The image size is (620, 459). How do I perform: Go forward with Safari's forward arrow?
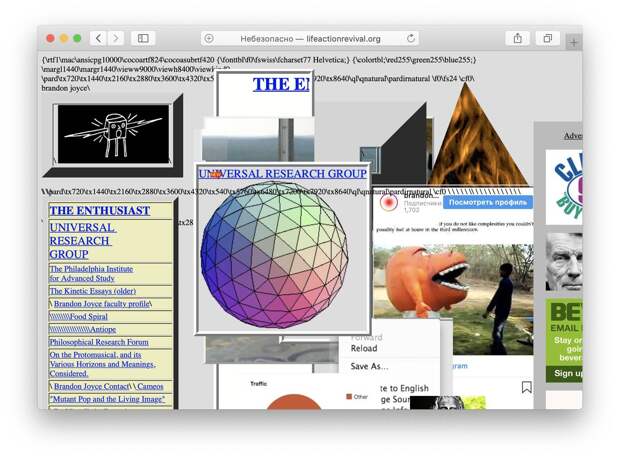(x=116, y=38)
